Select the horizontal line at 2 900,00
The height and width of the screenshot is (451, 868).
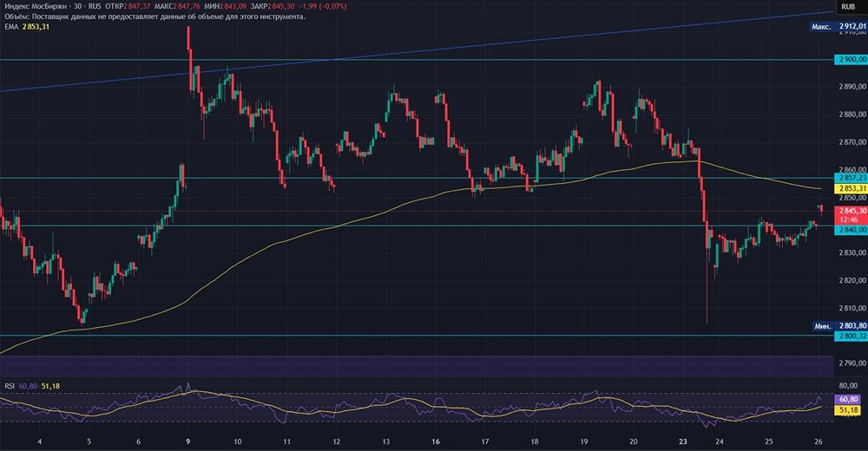click(x=415, y=59)
